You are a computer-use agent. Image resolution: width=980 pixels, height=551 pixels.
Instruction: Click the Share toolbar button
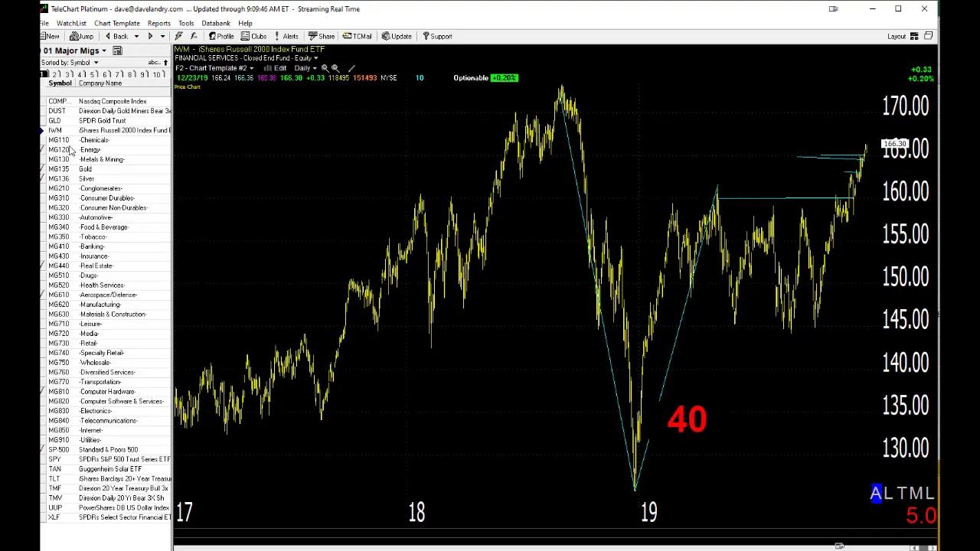click(322, 36)
